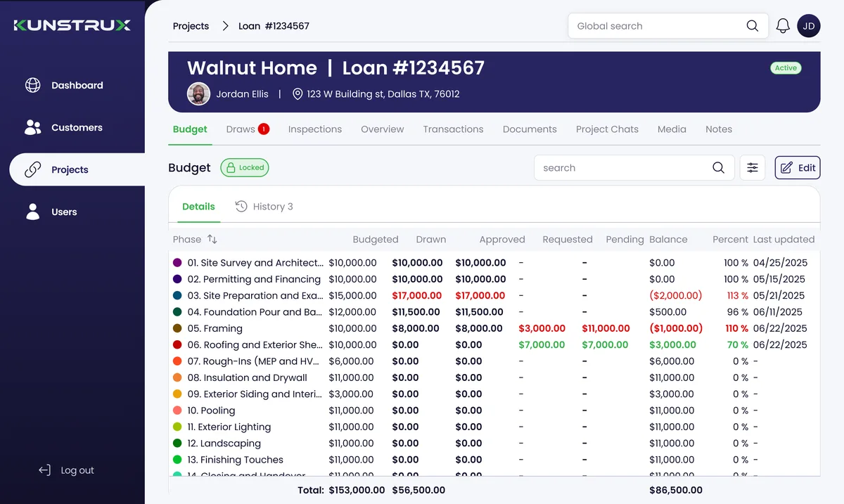Click brown dot for Framing phase
Viewport: 844px width, 504px height.
pos(177,328)
